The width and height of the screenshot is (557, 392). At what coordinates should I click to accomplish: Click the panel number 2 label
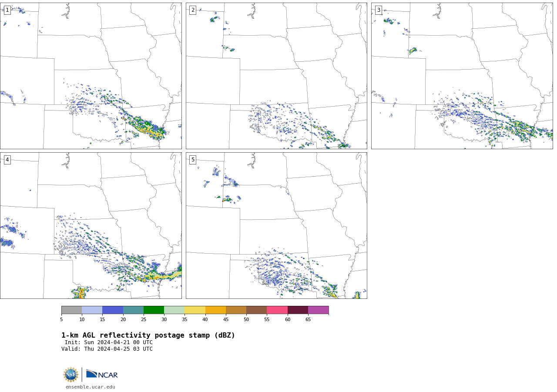[193, 10]
